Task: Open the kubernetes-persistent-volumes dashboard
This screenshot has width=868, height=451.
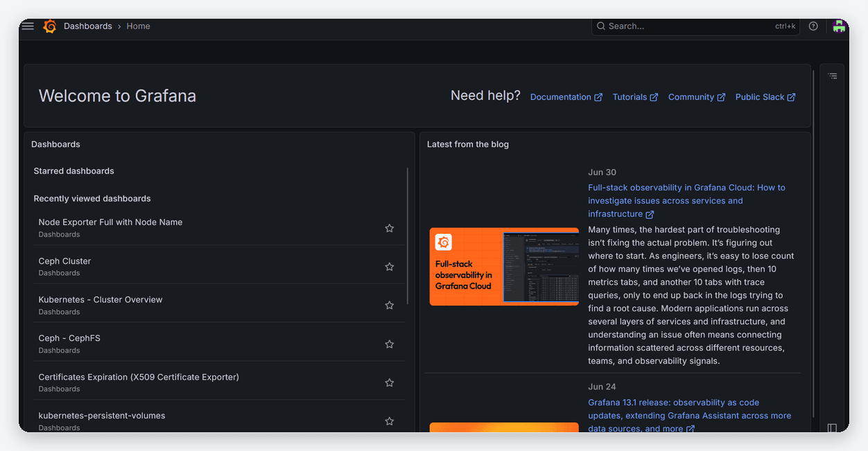Action: click(x=102, y=416)
